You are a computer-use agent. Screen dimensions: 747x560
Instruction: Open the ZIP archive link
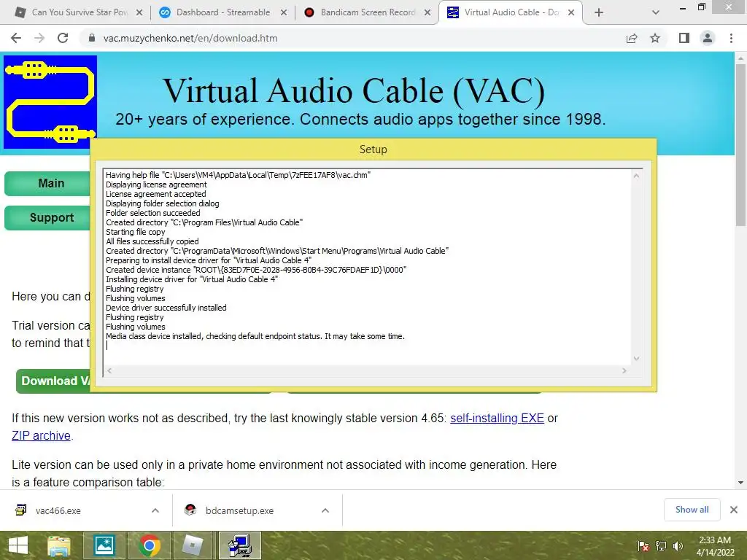click(41, 436)
